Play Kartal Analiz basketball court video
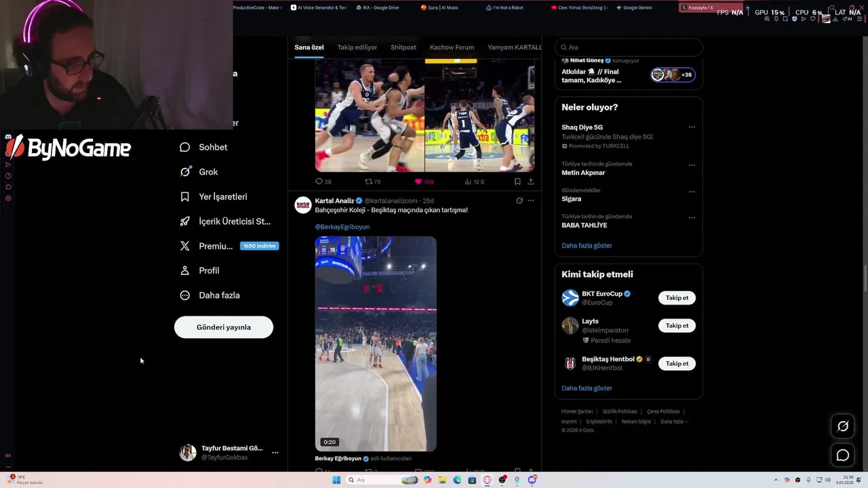Image resolution: width=868 pixels, height=488 pixels. click(376, 344)
